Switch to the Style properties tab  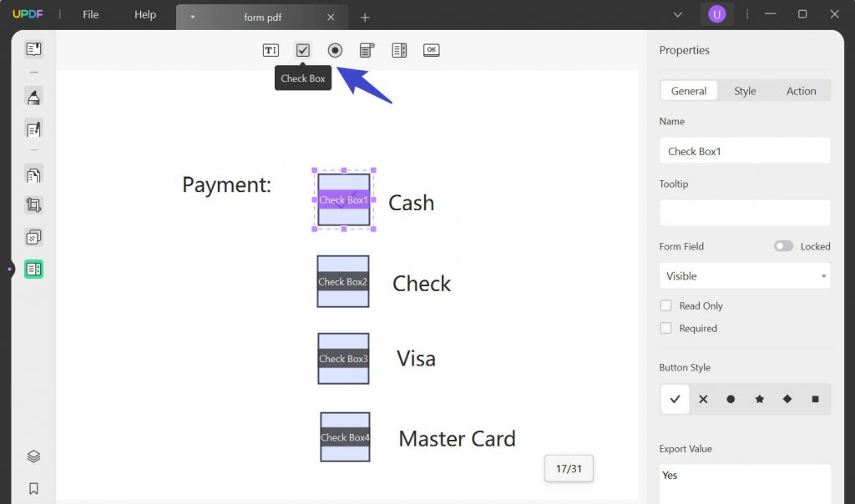pyautogui.click(x=745, y=90)
